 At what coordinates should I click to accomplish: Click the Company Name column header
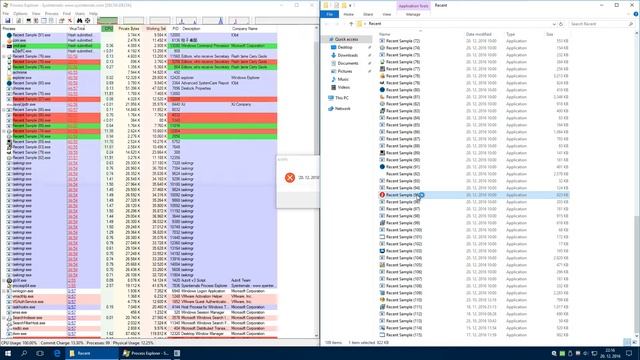(x=245, y=29)
